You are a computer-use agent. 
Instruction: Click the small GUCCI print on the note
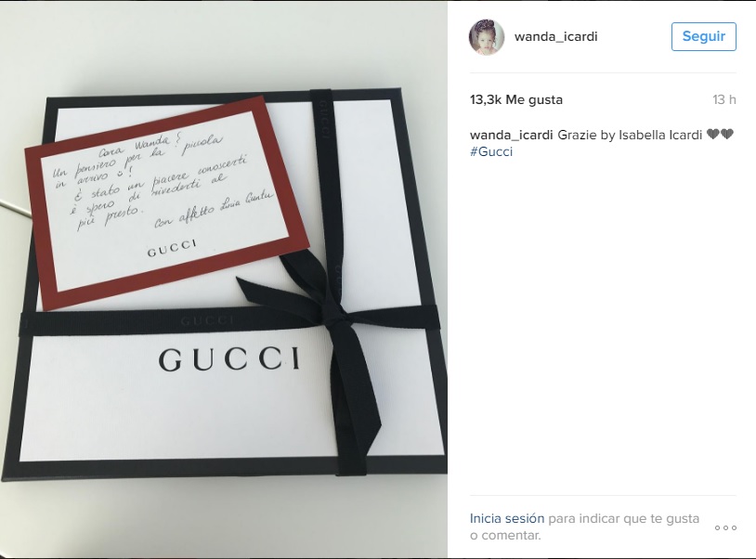[172, 247]
